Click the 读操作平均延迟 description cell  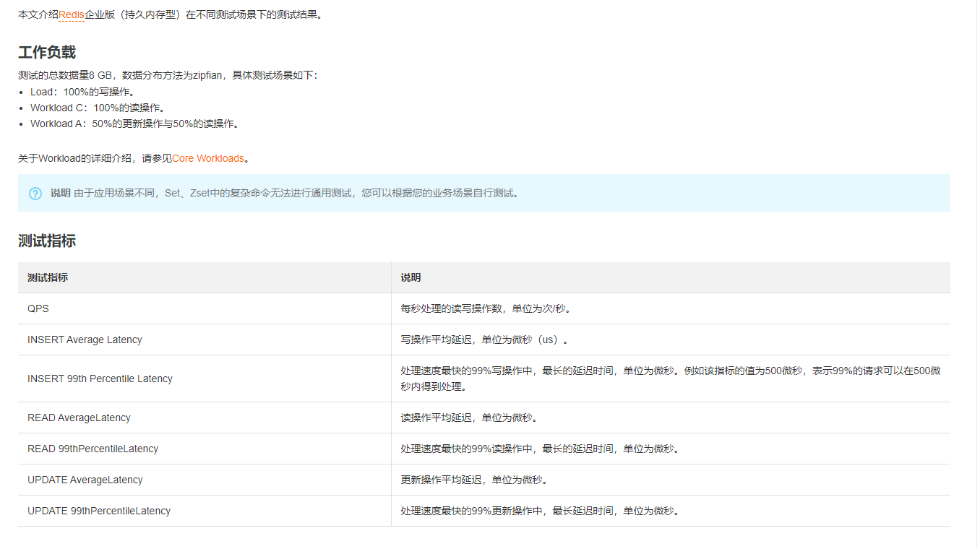671,418
